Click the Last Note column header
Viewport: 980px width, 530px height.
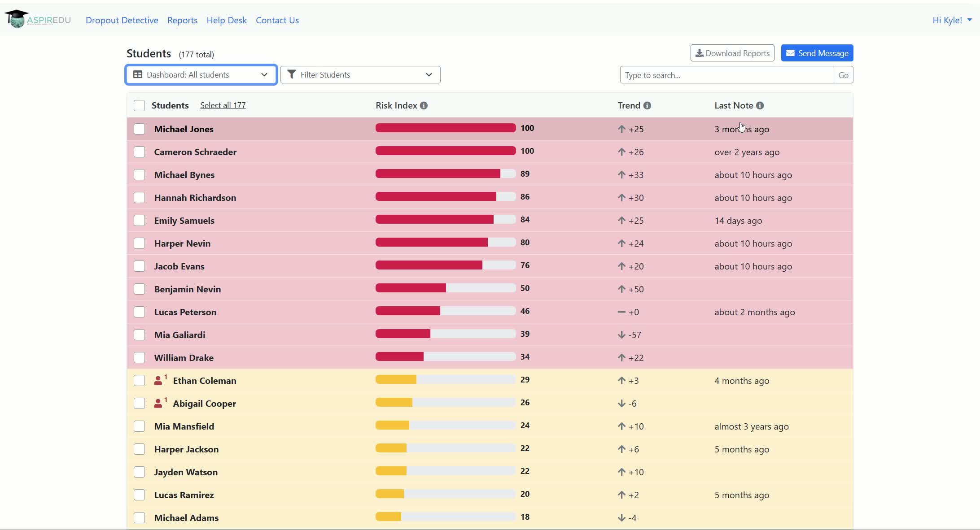[x=734, y=105]
